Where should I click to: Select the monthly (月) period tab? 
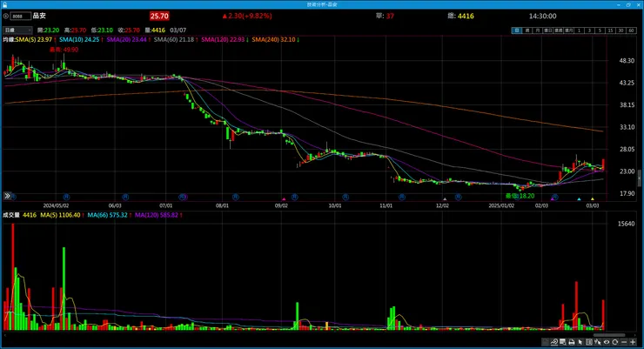(x=537, y=30)
